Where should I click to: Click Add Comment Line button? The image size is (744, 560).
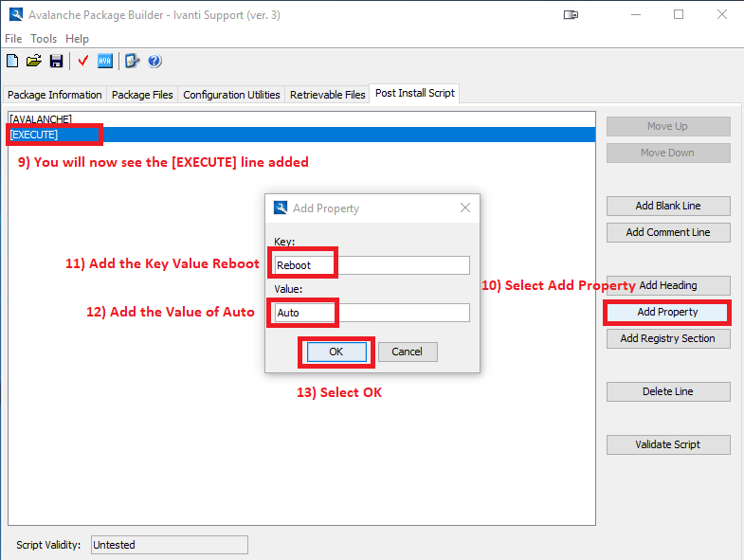point(668,232)
